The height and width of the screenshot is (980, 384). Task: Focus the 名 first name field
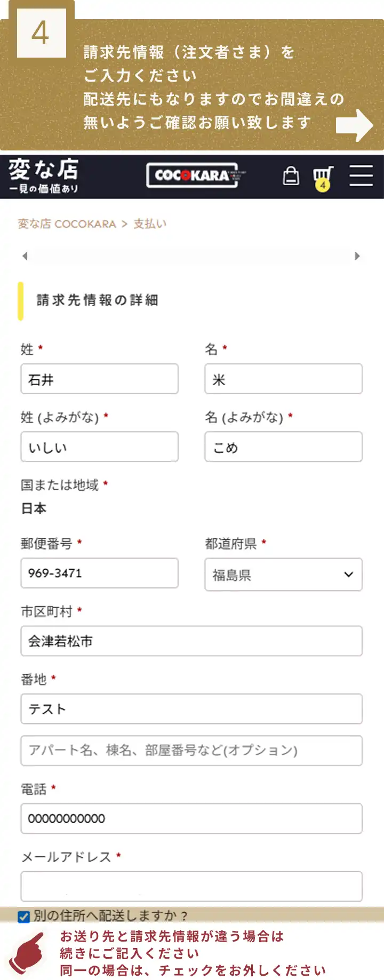point(283,379)
